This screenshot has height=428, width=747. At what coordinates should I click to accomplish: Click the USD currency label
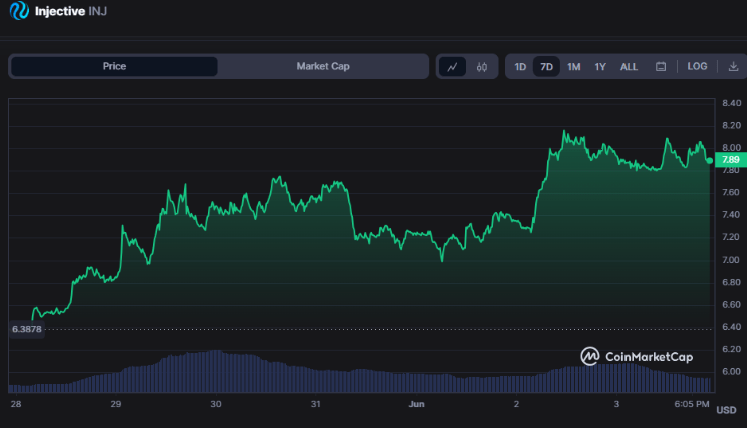727,410
